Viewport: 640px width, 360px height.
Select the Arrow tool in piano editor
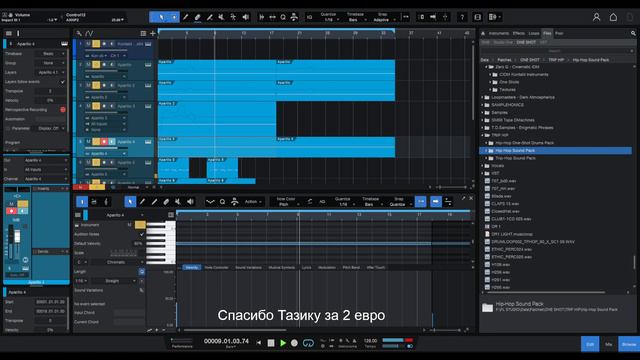coord(130,202)
